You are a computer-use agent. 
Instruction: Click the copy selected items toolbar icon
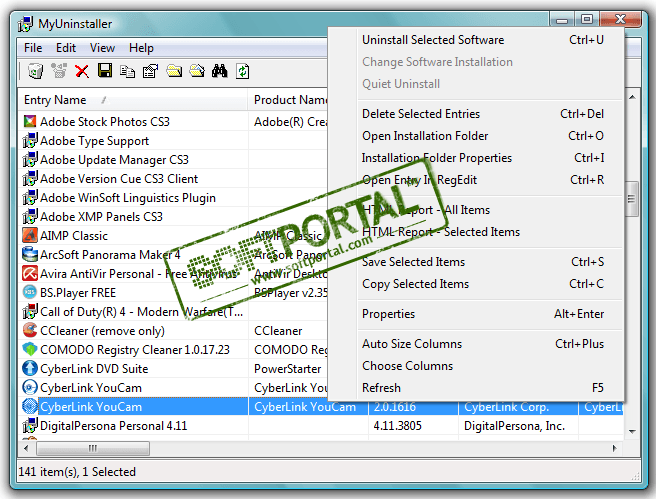click(x=127, y=72)
